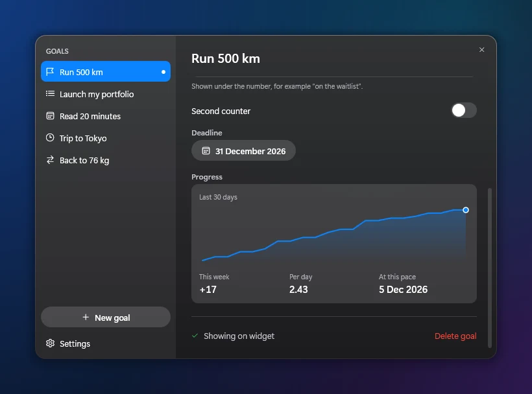The height and width of the screenshot is (394, 532).
Task: Select the Trip to Tokyo goal
Action: click(106, 138)
